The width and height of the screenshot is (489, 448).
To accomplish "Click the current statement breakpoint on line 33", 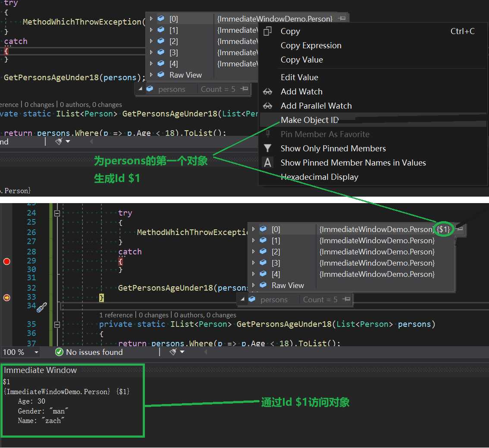I will click(6, 298).
